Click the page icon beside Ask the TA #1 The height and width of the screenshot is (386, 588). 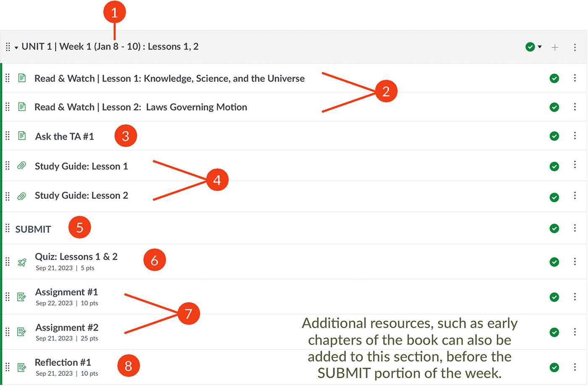coord(21,136)
